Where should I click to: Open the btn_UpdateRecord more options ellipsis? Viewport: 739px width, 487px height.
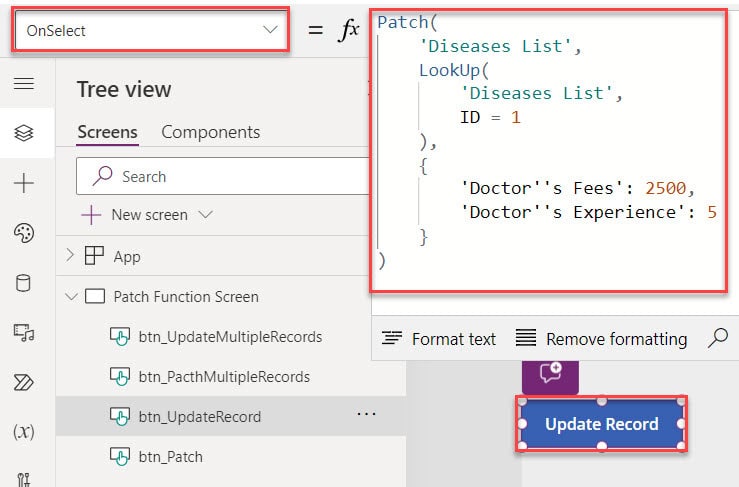tap(366, 414)
